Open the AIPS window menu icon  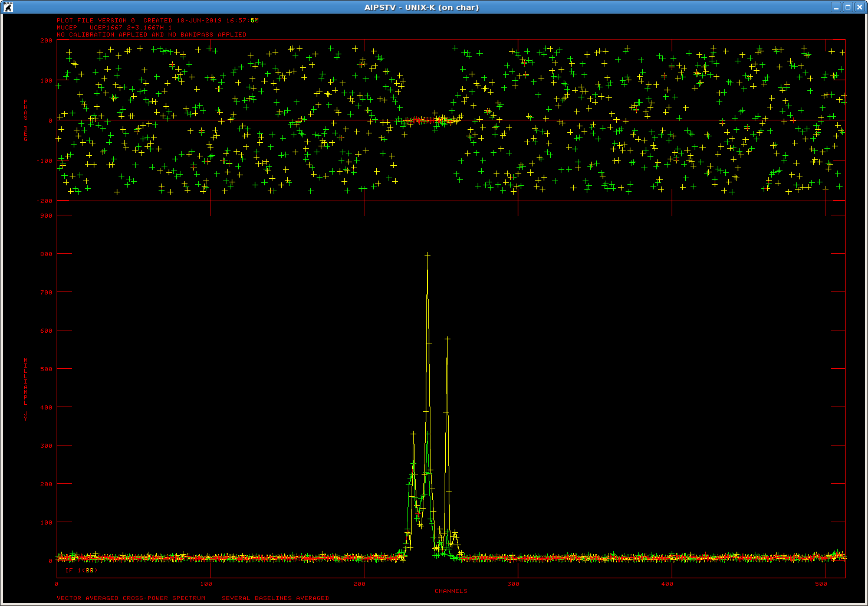point(8,7)
